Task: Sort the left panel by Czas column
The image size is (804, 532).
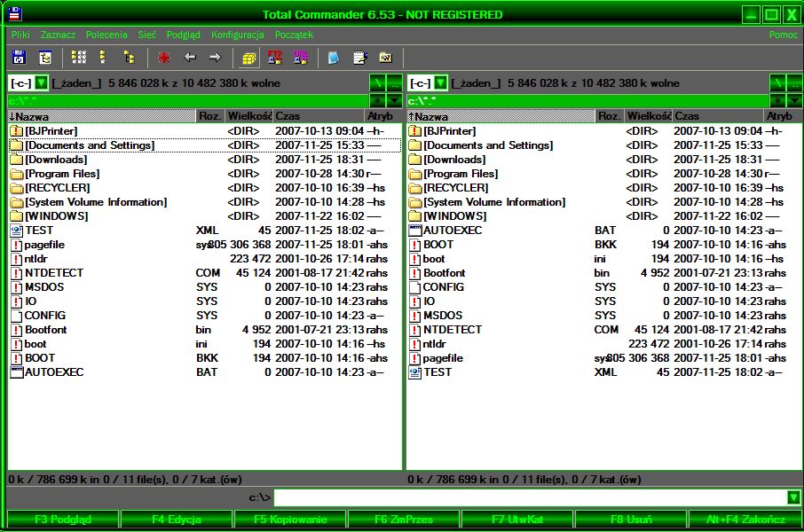Action: tap(318, 116)
